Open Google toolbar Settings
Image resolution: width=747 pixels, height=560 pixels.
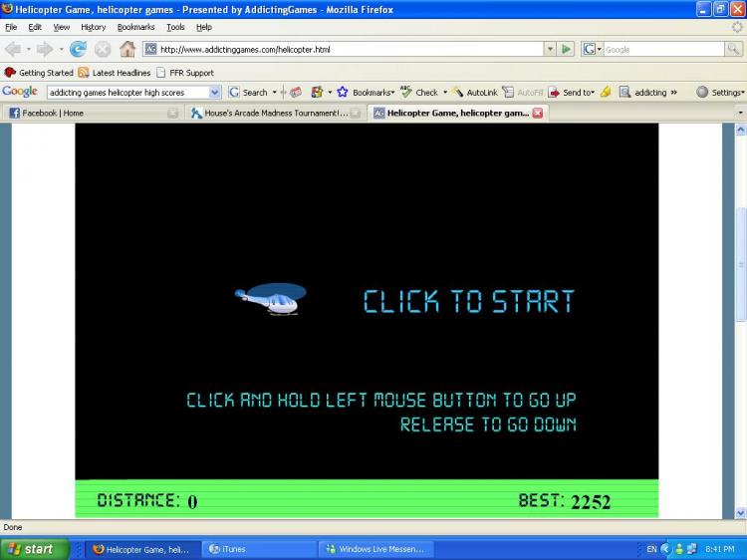pyautogui.click(x=719, y=92)
